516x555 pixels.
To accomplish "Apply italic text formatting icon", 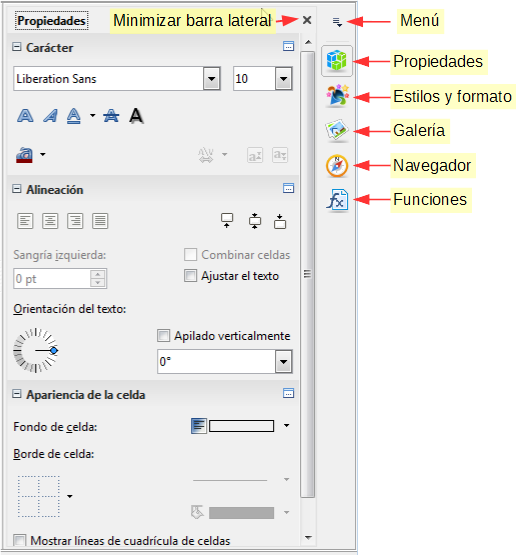I will pyautogui.click(x=50, y=116).
